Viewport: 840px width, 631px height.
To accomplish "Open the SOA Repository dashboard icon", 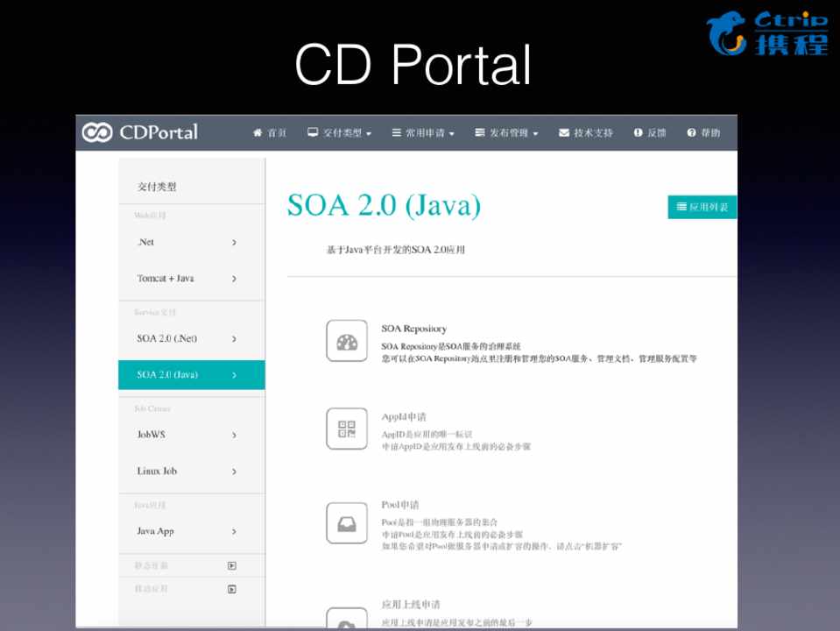I will point(347,341).
